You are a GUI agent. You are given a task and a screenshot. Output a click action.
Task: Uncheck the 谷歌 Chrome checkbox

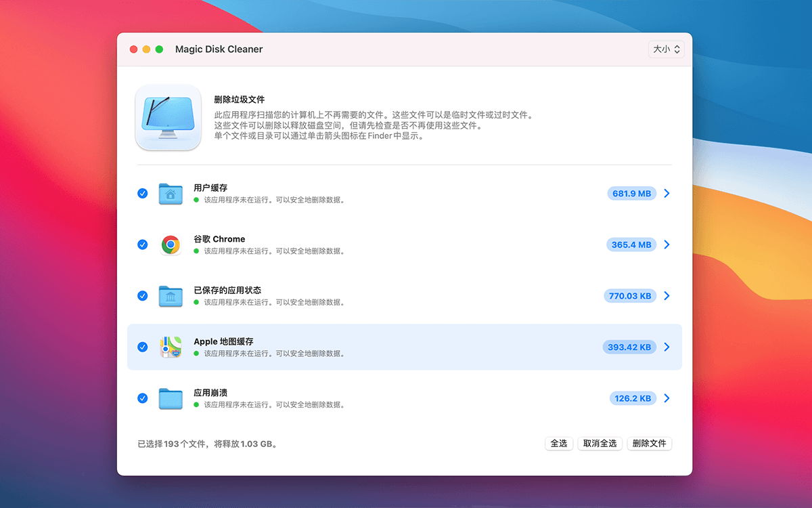(x=142, y=245)
